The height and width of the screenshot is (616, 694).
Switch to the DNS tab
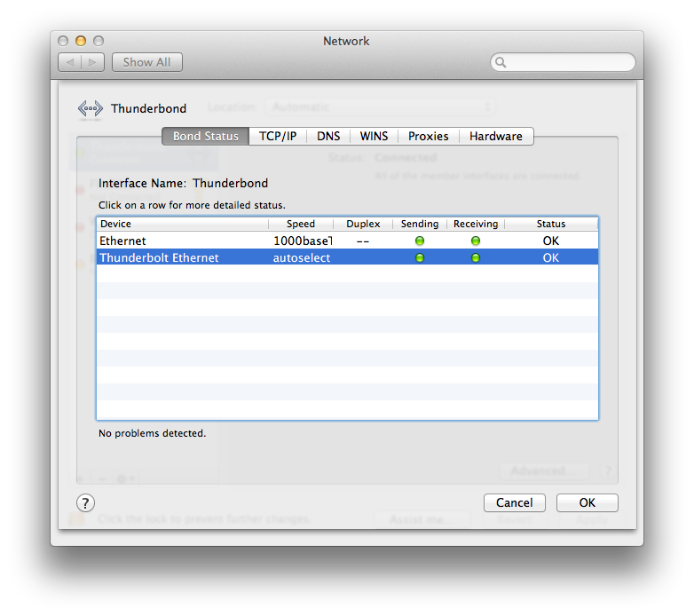(328, 137)
